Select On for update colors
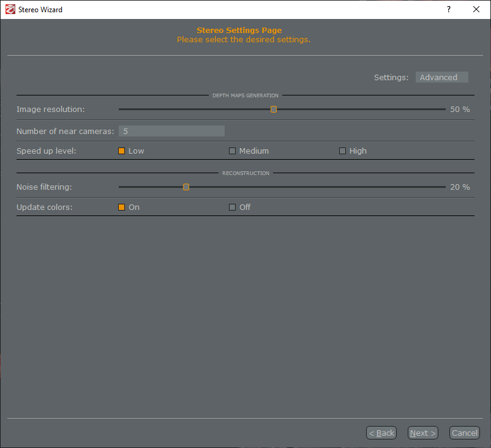This screenshot has width=491, height=448. [x=121, y=207]
